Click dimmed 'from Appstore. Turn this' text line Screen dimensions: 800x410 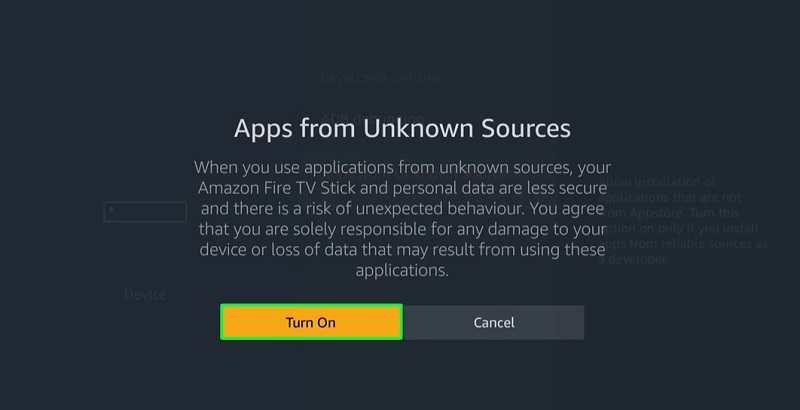click(669, 213)
